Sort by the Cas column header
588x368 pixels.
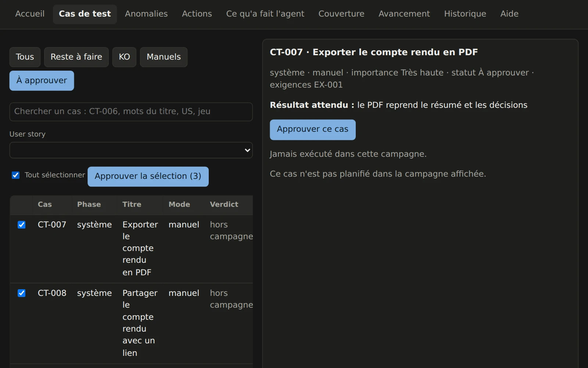45,205
